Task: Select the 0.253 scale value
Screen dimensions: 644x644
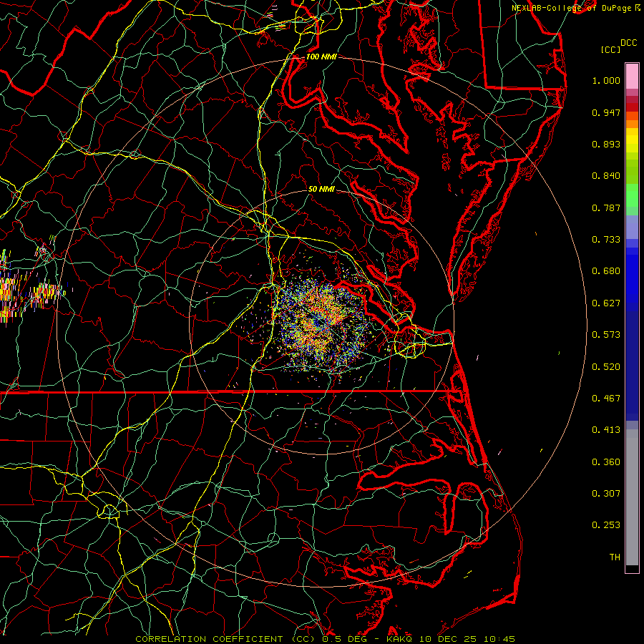Action: (606, 525)
